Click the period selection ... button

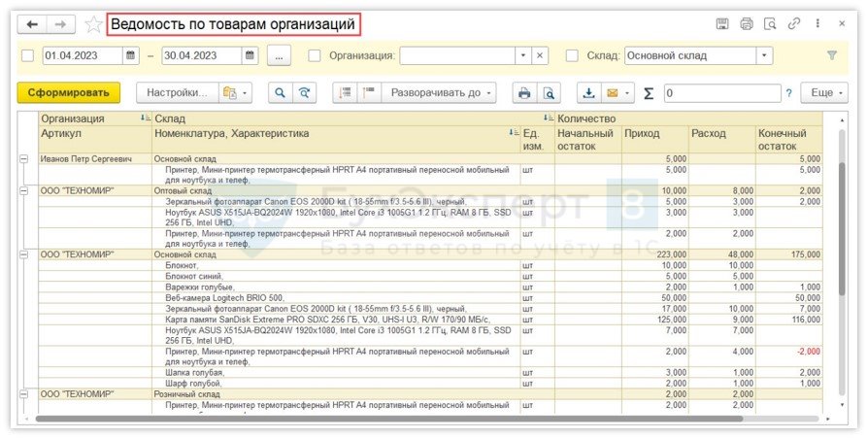279,55
